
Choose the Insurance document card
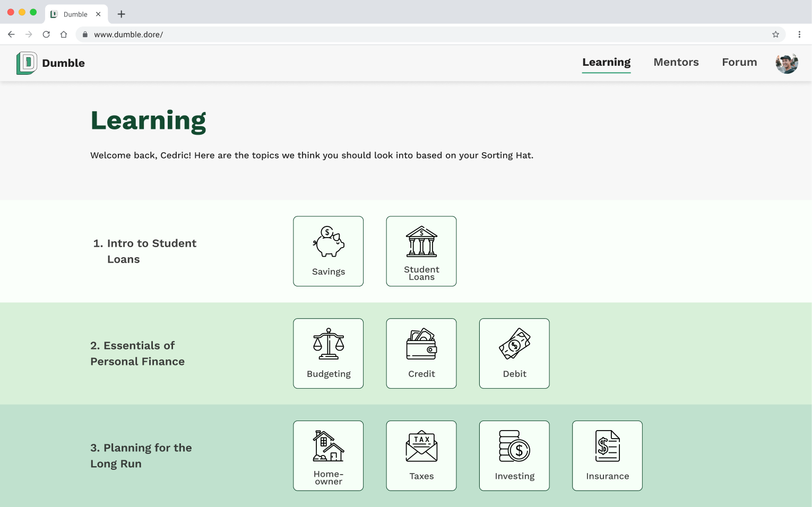[607, 456]
